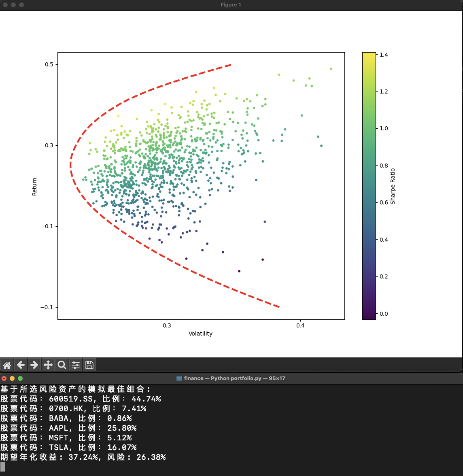
Task: Activate the Pan axes tool
Action: [48, 365]
